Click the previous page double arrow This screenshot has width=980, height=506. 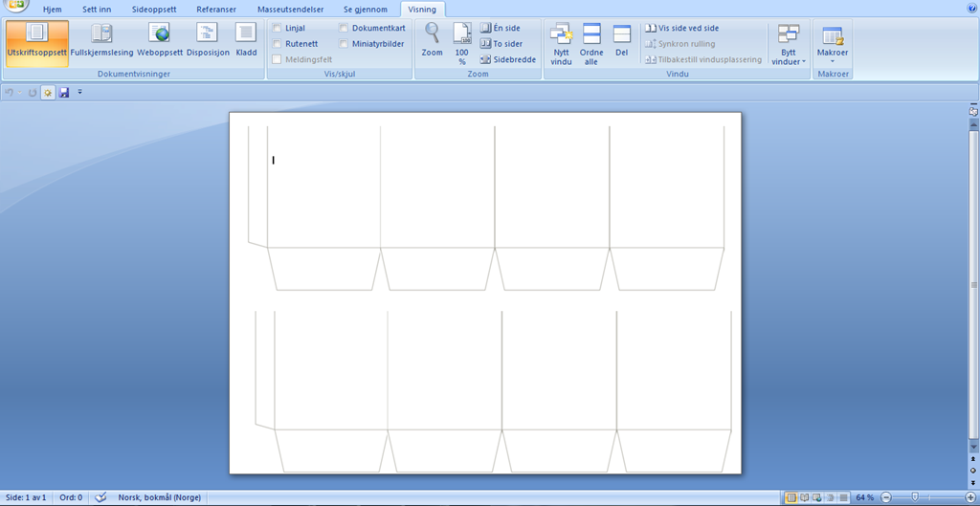[x=973, y=458]
